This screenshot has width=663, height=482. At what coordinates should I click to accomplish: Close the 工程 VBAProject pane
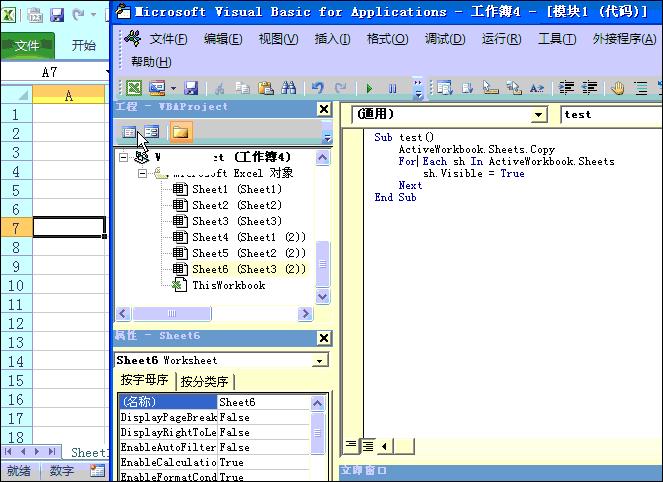[324, 109]
